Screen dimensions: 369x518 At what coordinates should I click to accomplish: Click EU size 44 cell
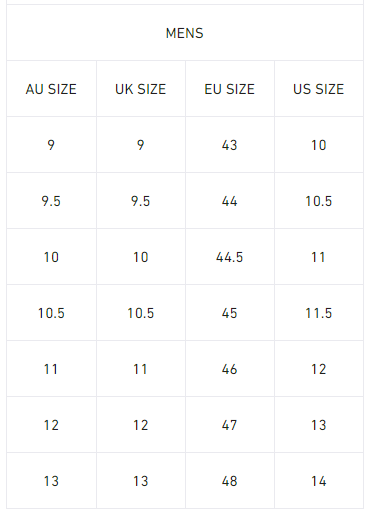pyautogui.click(x=229, y=201)
